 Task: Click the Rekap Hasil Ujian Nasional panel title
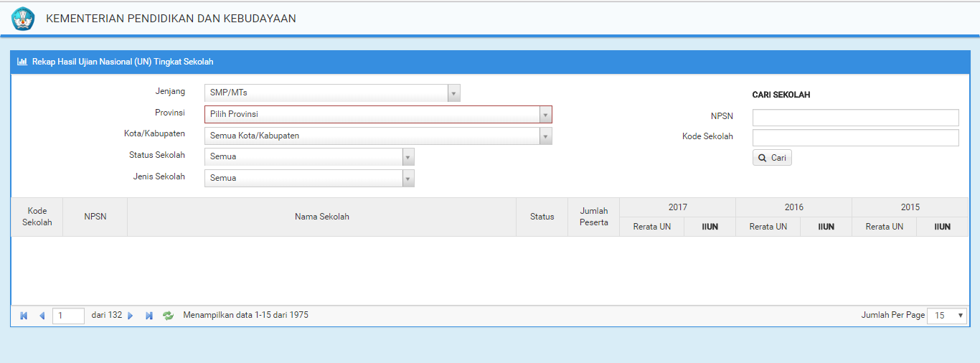click(x=123, y=62)
